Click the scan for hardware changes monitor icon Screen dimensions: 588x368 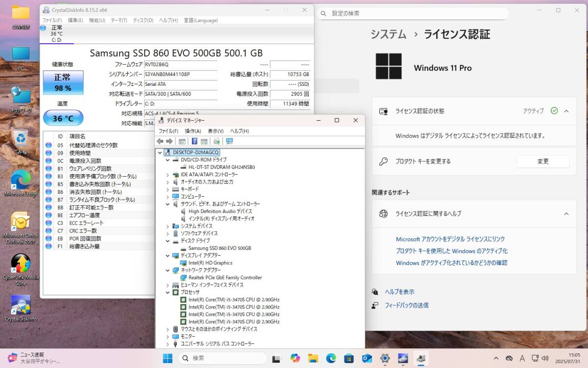(x=229, y=141)
